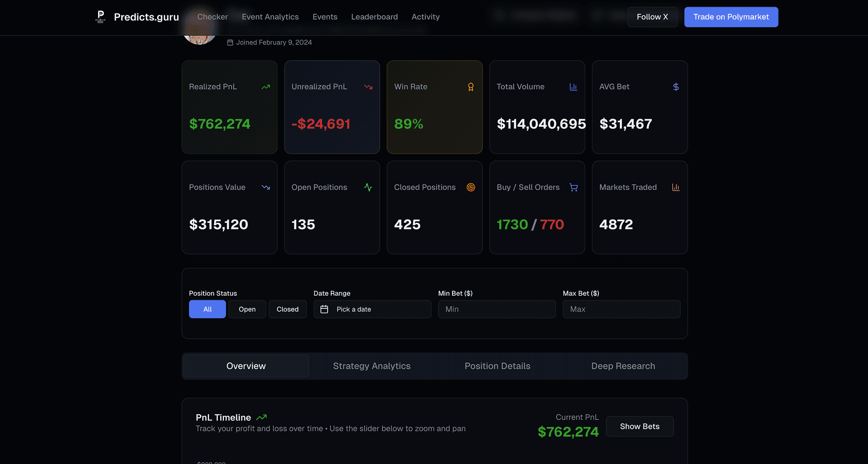Enable the Closed position status filter

[x=287, y=309]
